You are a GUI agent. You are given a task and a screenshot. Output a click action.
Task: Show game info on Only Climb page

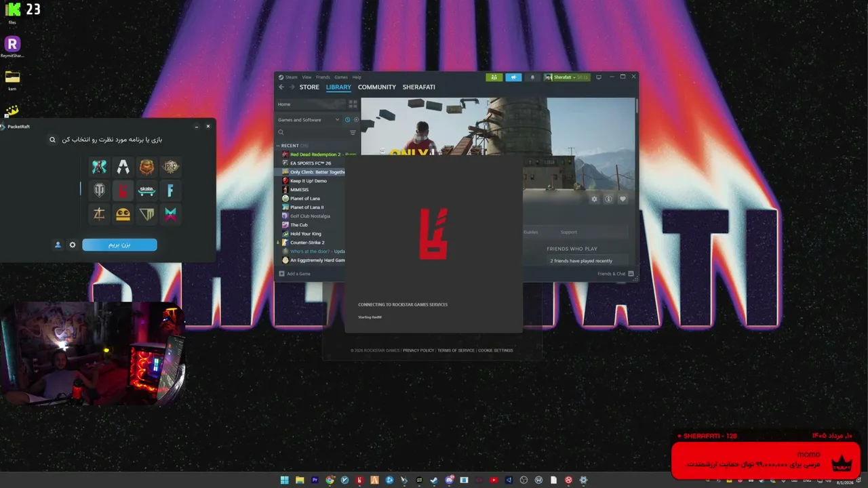[x=608, y=199]
